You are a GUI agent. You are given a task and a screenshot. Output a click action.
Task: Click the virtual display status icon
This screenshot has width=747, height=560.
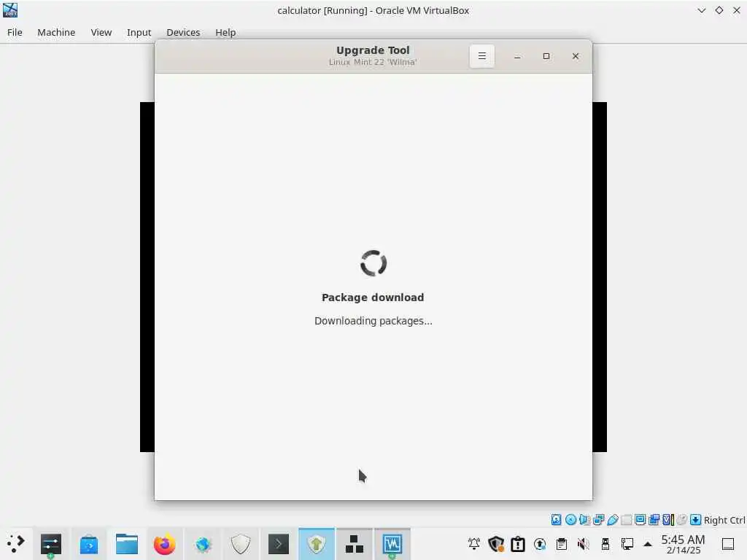click(640, 519)
